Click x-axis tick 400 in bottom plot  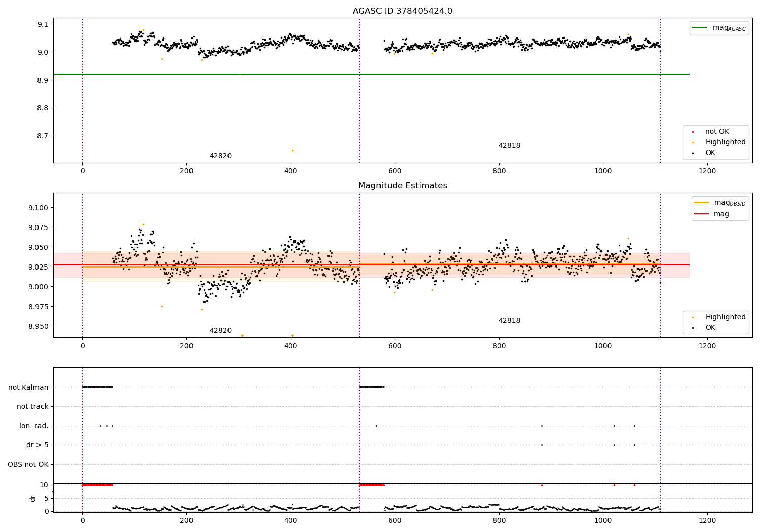click(x=290, y=521)
